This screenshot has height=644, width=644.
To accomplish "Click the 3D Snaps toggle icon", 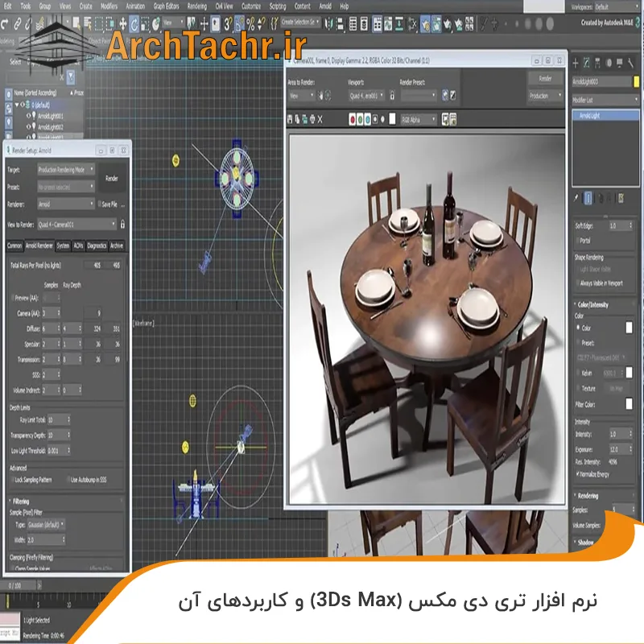I will [x=228, y=24].
